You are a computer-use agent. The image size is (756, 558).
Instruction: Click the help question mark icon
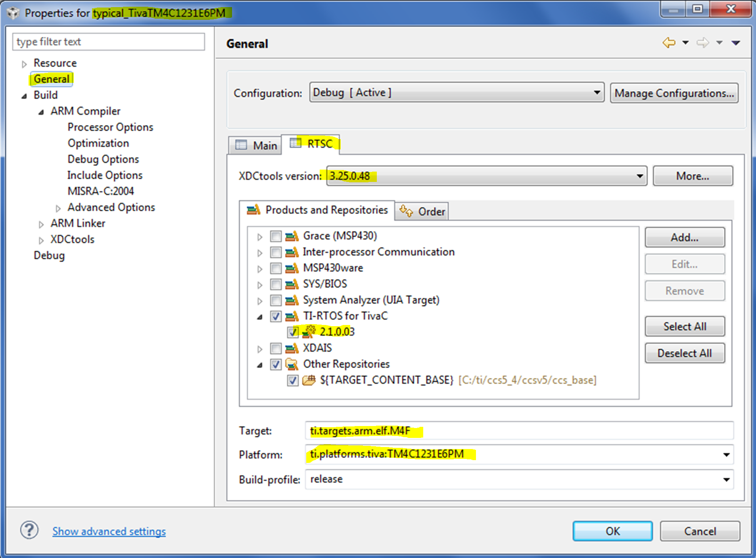point(29,530)
